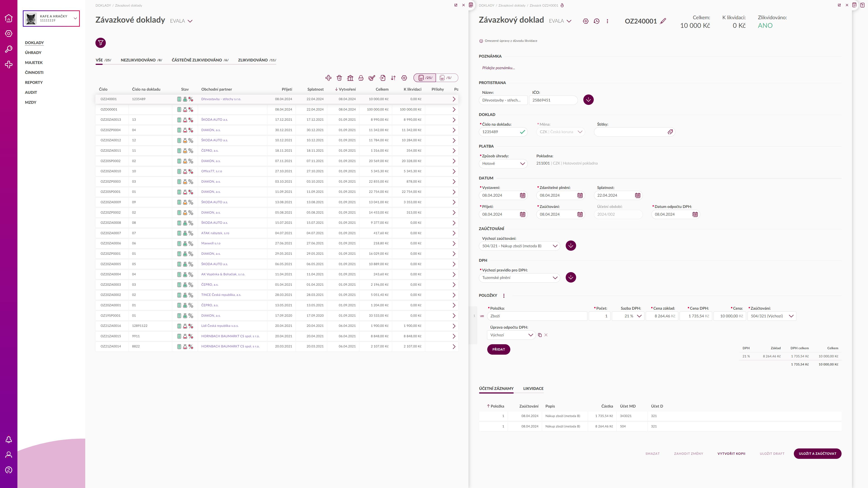The height and width of the screenshot is (488, 868).
Task: Open the hexagon settings icon in the left sidebar
Action: coord(9,34)
